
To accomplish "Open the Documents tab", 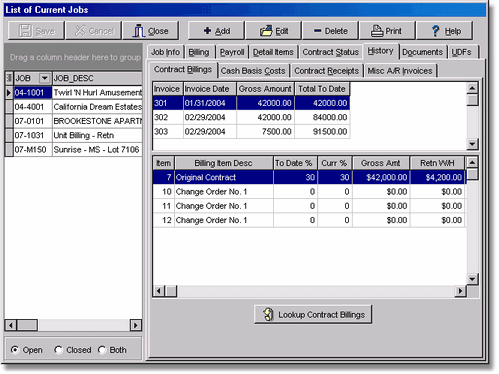I will (422, 52).
